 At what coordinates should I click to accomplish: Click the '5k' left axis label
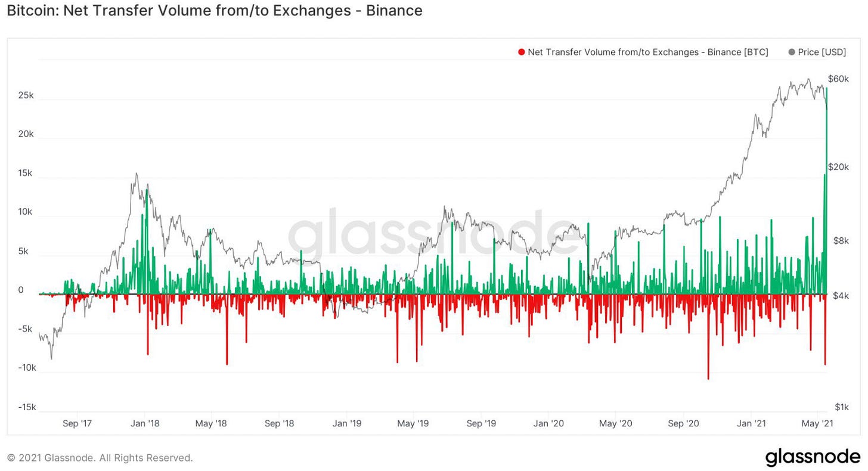(x=21, y=252)
